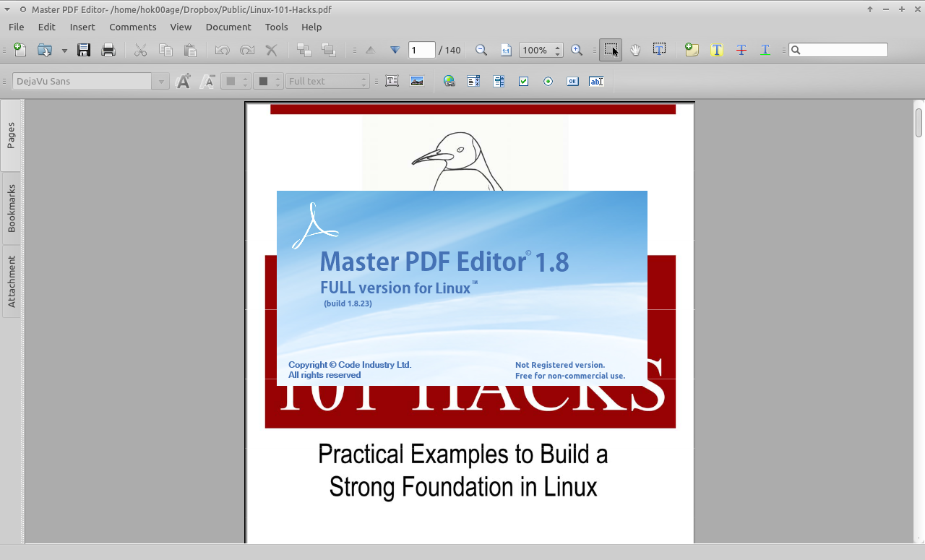
Task: Insert a check box form field
Action: tap(523, 81)
